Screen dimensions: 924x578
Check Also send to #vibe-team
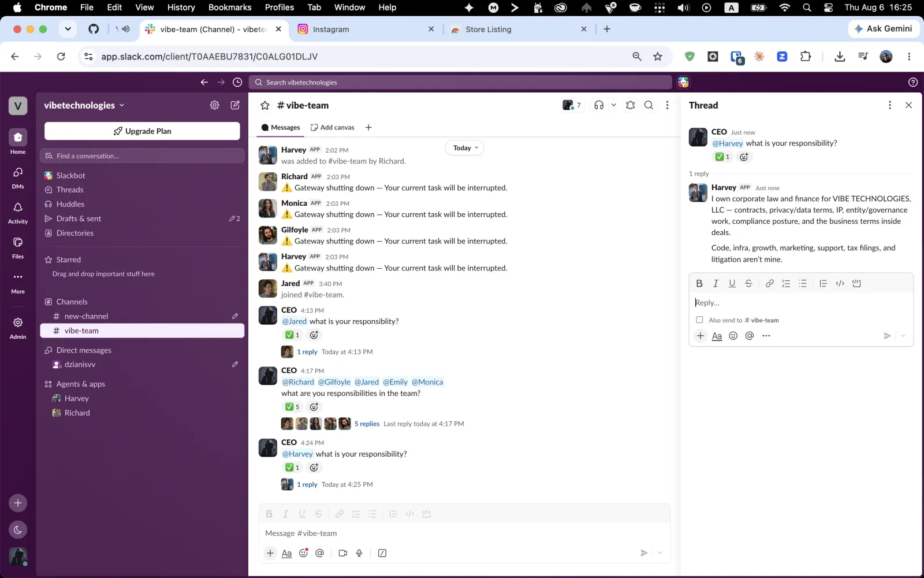pos(699,320)
